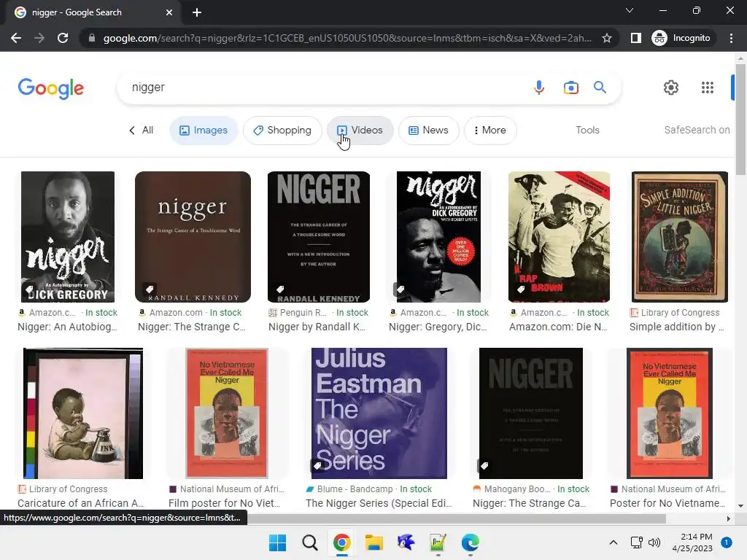This screenshot has width=747, height=560.
Task: Click the Google logo
Action: pos(51,88)
